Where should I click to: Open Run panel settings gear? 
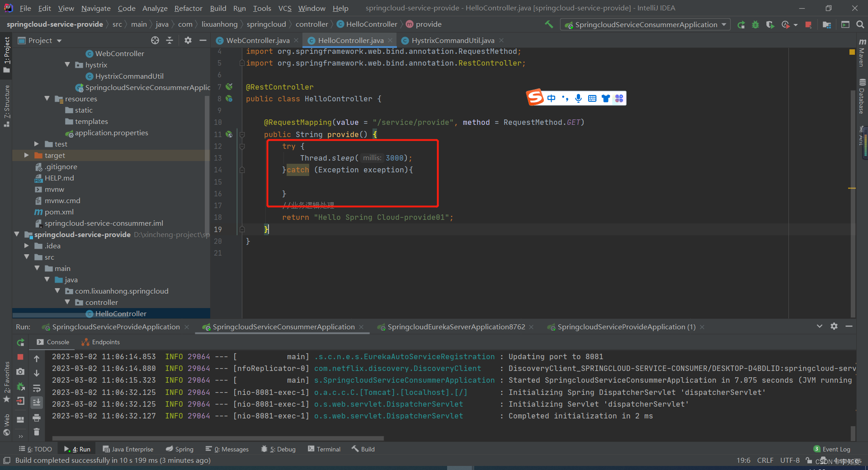834,326
